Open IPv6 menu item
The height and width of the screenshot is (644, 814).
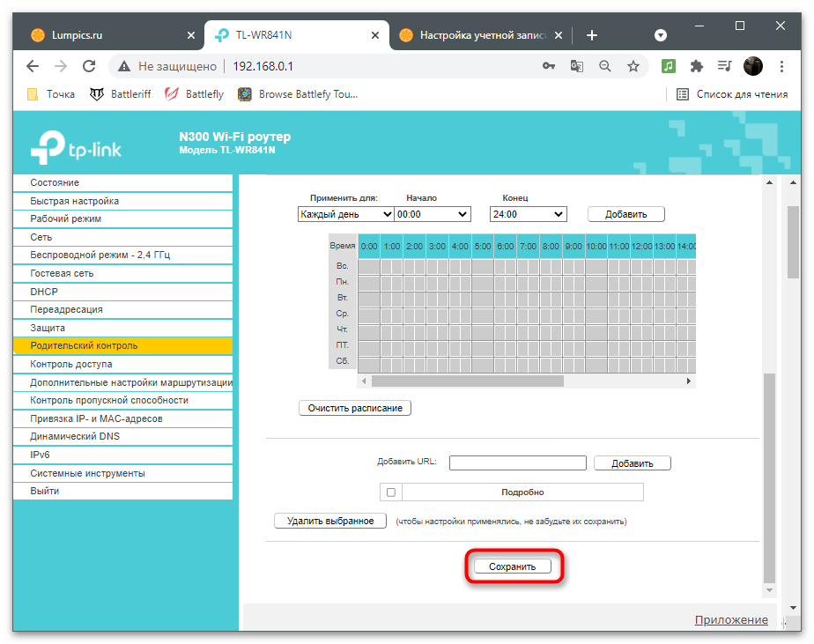123,455
